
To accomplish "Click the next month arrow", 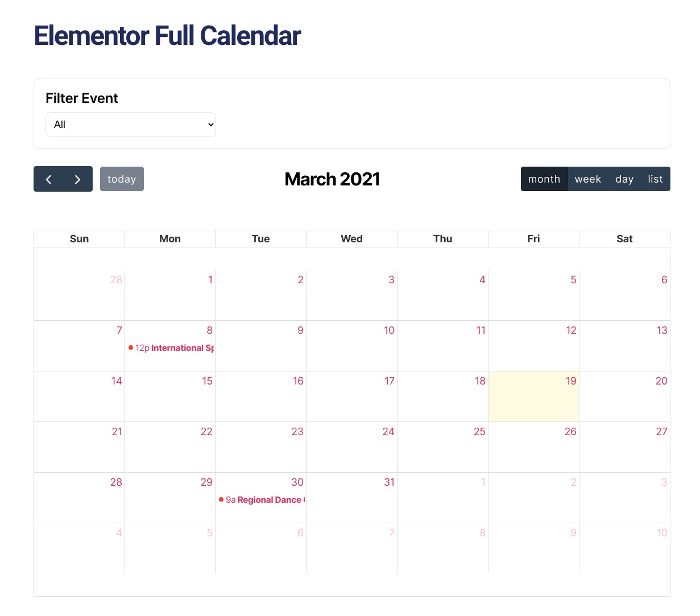I will click(x=77, y=179).
